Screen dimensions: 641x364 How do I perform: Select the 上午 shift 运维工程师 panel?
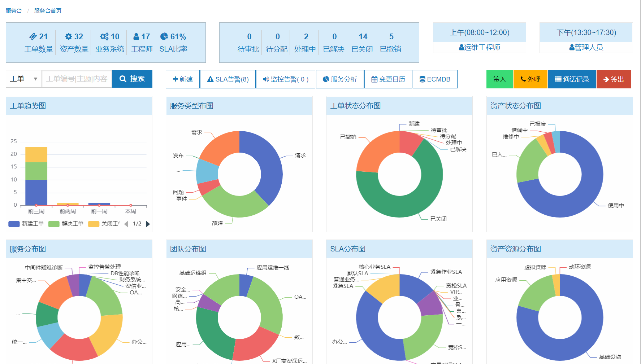479,47
